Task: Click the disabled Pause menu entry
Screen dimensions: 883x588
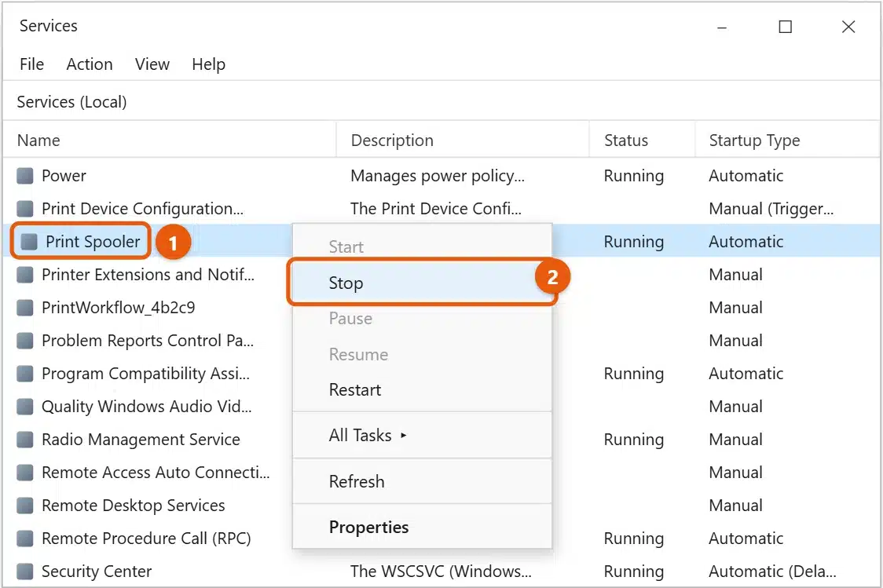Action: [x=422, y=319]
